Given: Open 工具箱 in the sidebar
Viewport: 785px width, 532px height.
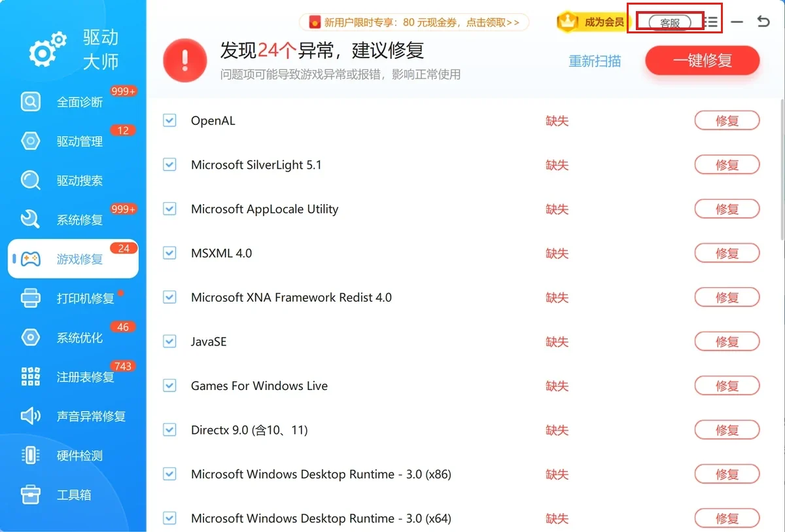Looking at the screenshot, I should pos(73,495).
